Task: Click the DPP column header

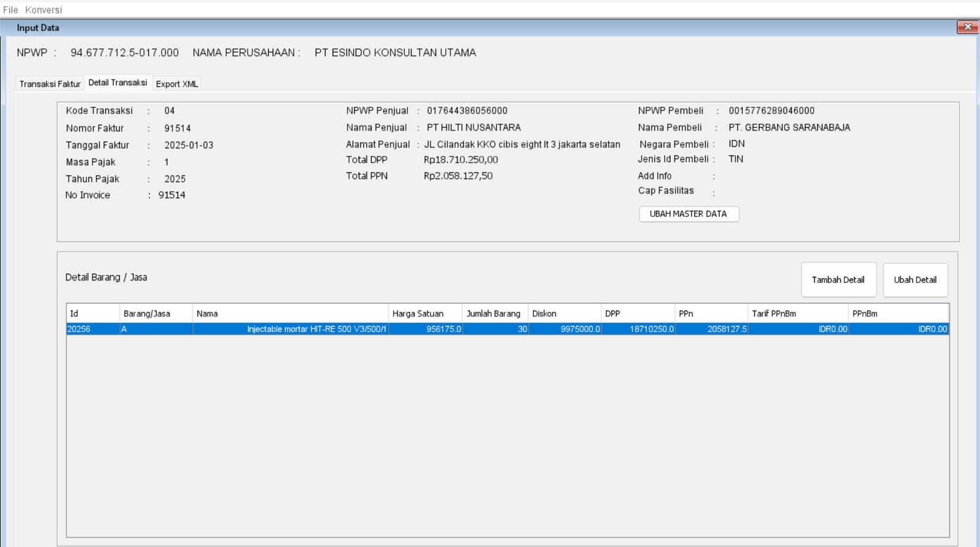Action: 638,314
